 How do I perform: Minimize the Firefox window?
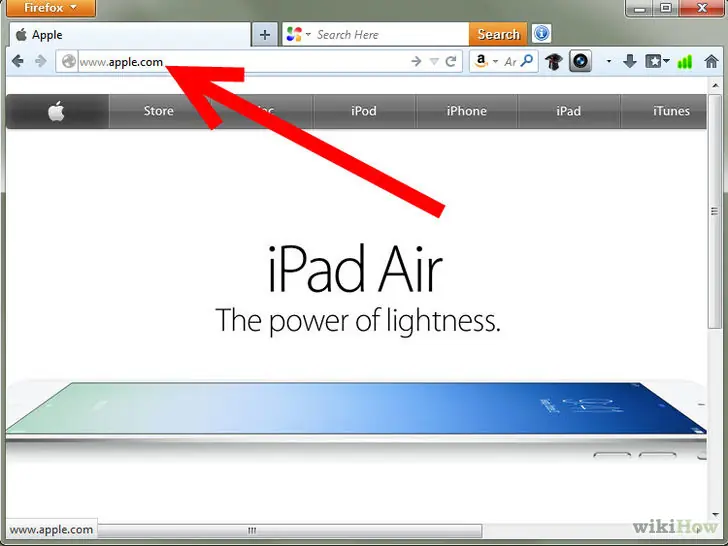pos(640,8)
